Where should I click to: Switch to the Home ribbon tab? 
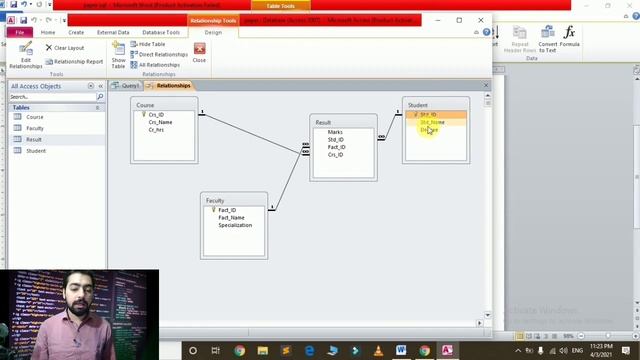[x=48, y=32]
